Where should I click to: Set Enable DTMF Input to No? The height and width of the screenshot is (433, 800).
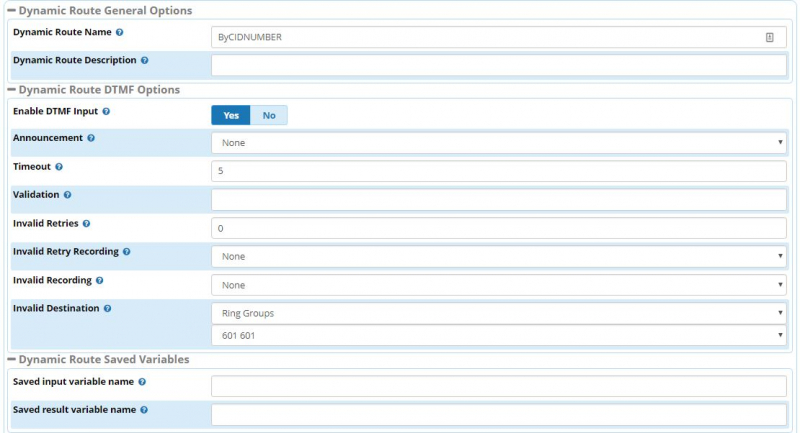click(269, 115)
